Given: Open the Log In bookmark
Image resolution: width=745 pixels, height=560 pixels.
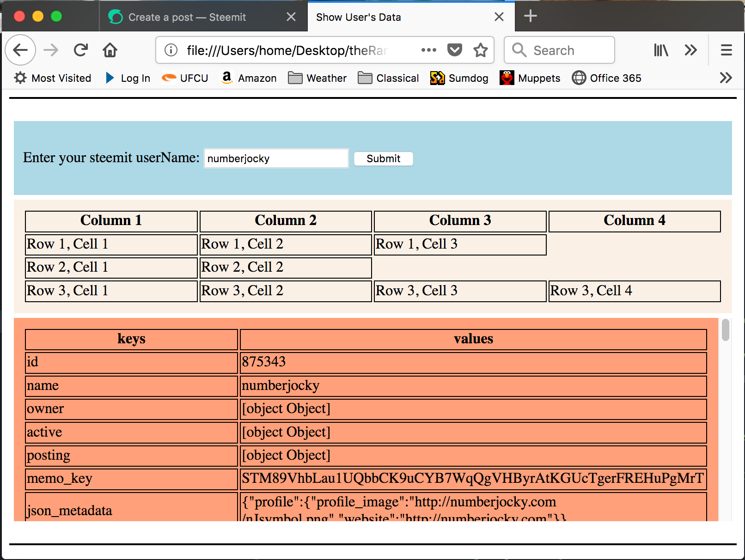Looking at the screenshot, I should click(128, 78).
